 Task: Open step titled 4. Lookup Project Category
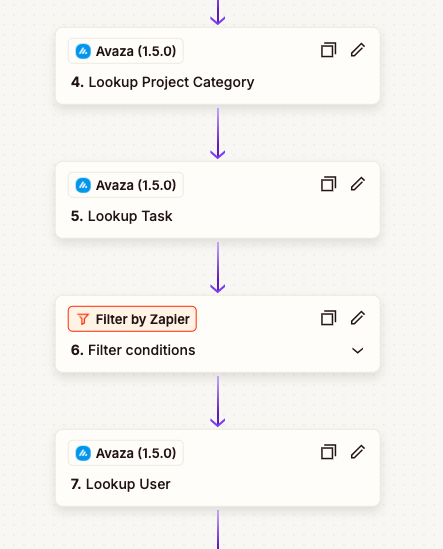point(162,82)
